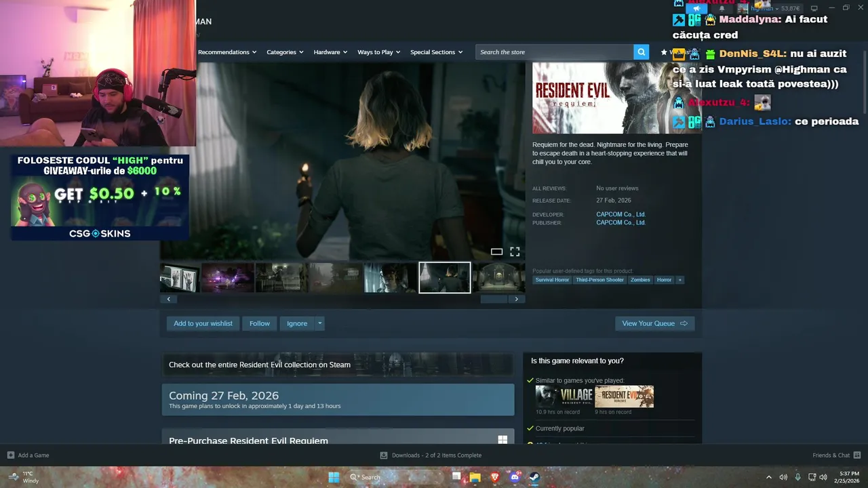Expand the Ways to Play menu
The width and height of the screenshot is (868, 488).
click(x=379, y=52)
